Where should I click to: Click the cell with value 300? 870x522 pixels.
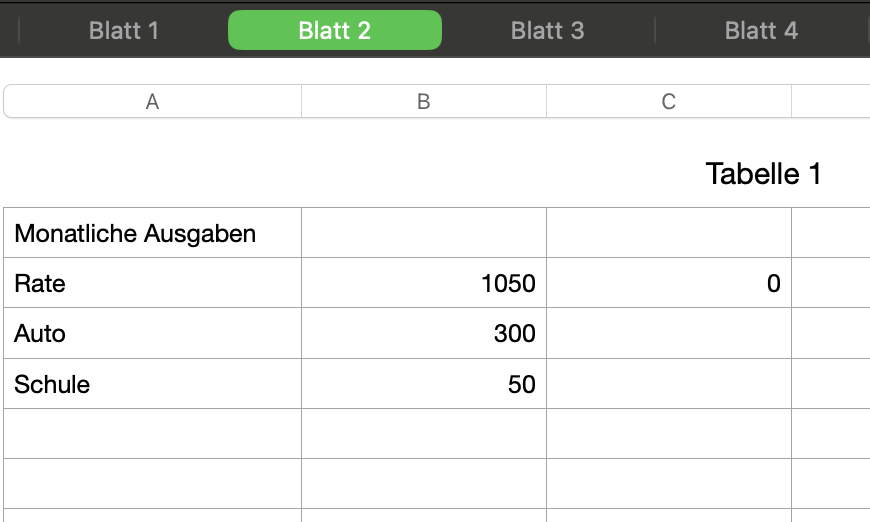pos(423,334)
